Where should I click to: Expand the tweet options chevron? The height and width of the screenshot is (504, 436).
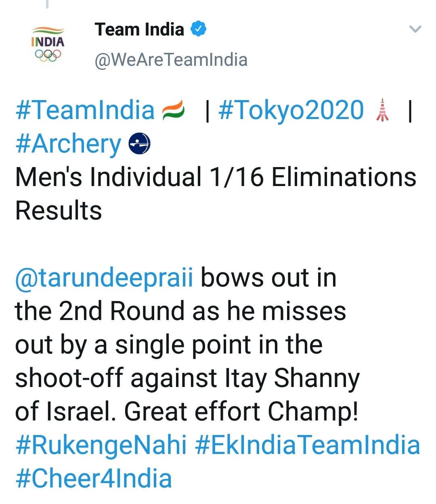coord(415,29)
